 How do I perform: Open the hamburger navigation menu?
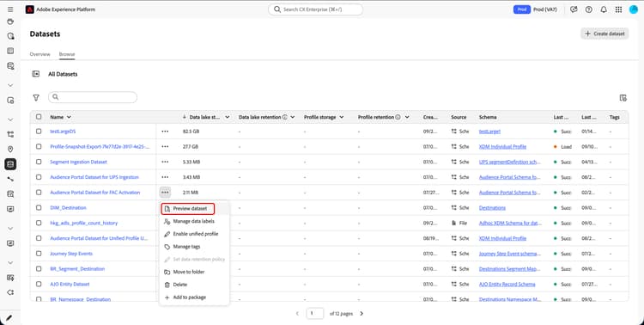click(10, 9)
